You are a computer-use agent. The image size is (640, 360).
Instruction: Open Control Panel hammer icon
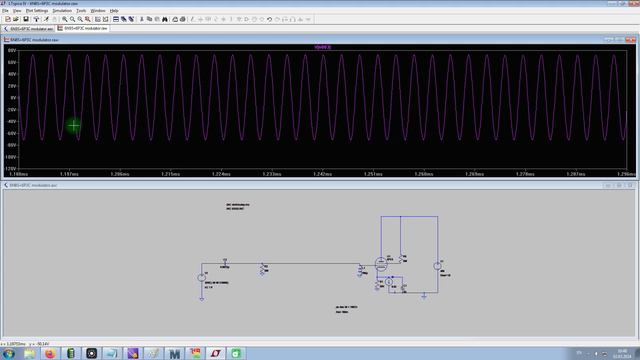click(x=36, y=19)
